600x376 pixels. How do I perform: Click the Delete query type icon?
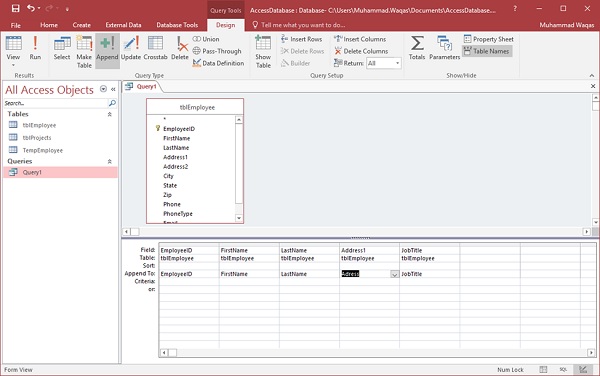point(179,48)
